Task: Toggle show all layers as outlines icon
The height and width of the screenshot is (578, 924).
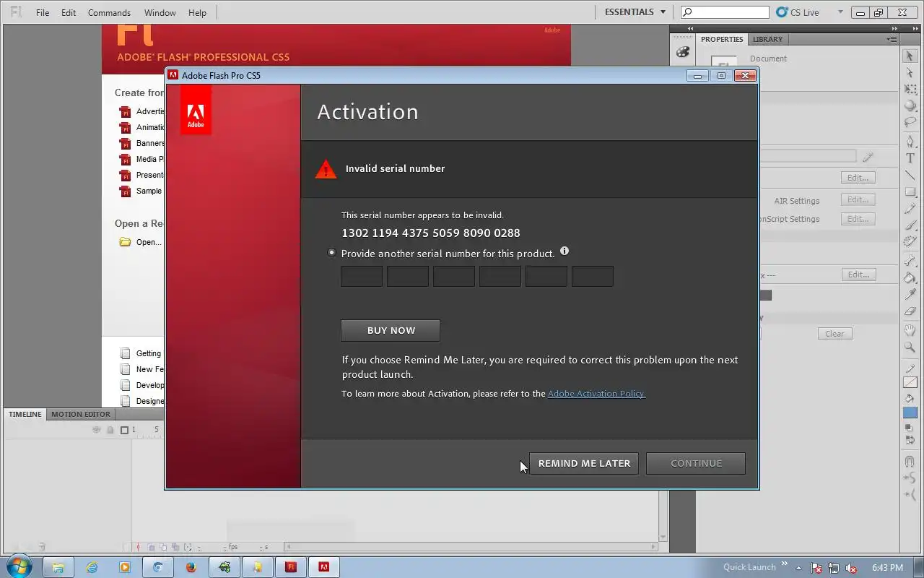Action: (124, 430)
